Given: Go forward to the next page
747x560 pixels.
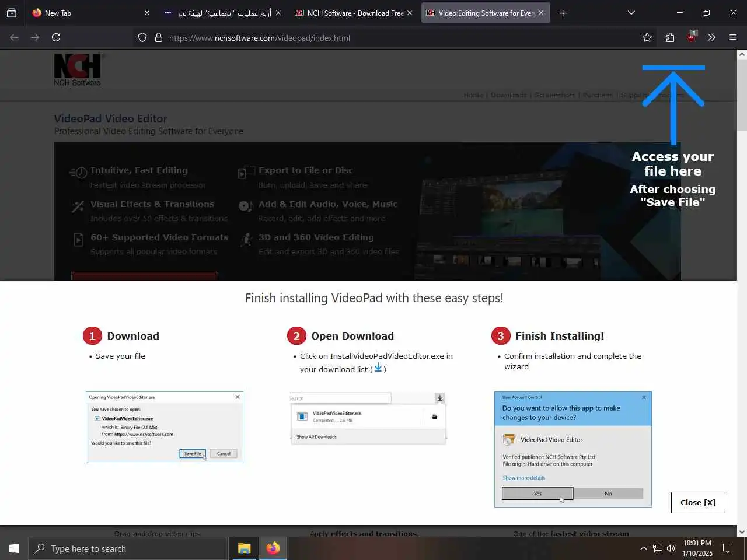Looking at the screenshot, I should [35, 37].
